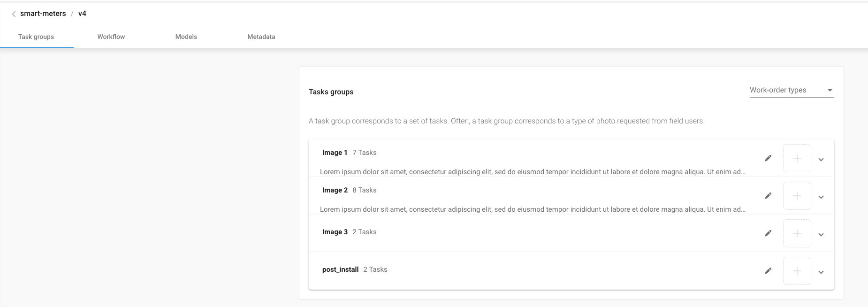Expand the Image 1 task group
The width and height of the screenshot is (868, 307).
coord(821,160)
